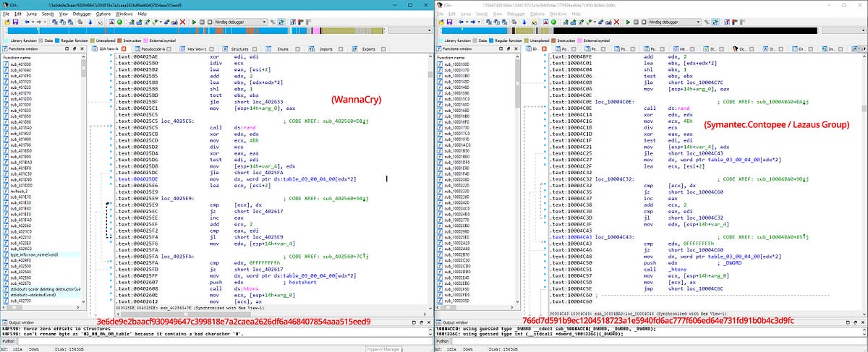This screenshot has height=352, width=868.
Task: Save icon in right IDA toolbar
Action: (449, 22)
